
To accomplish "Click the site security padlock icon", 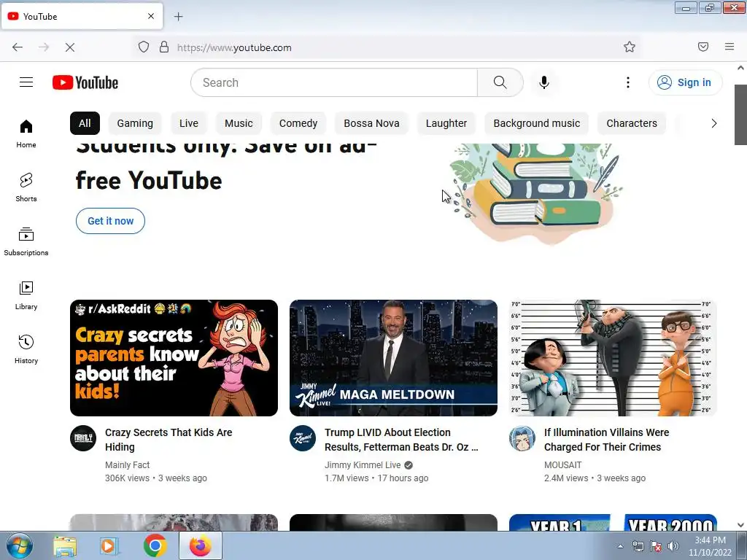I will pos(164,47).
